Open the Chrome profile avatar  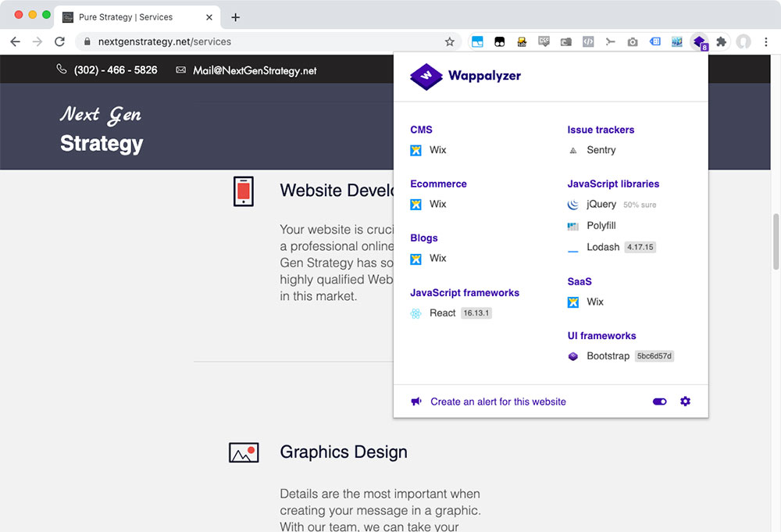click(x=744, y=42)
